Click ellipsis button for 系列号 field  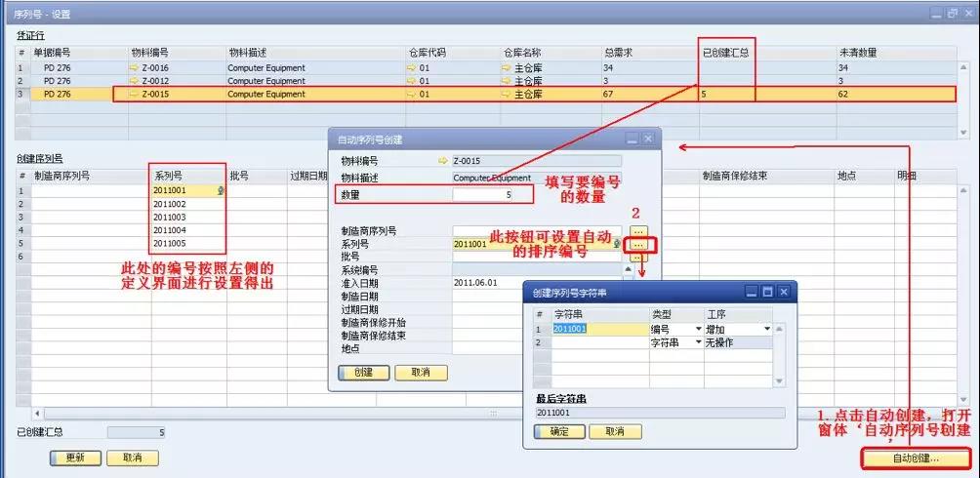pyautogui.click(x=636, y=244)
